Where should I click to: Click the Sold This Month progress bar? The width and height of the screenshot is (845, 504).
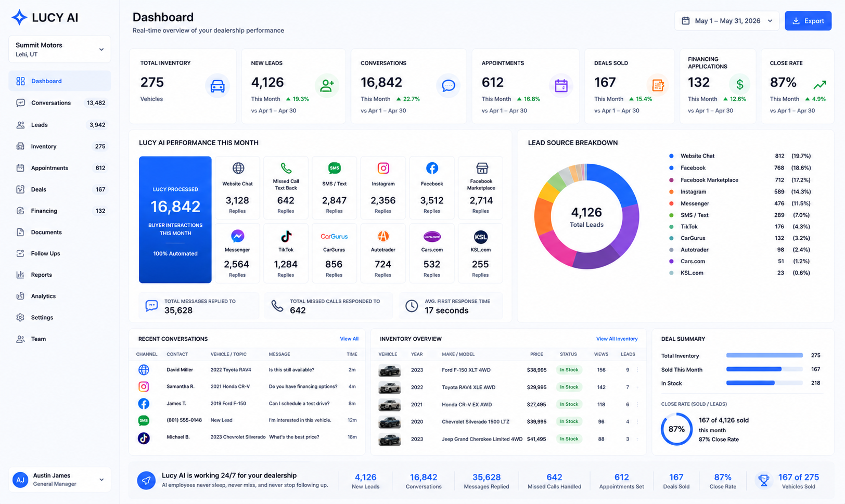click(764, 369)
